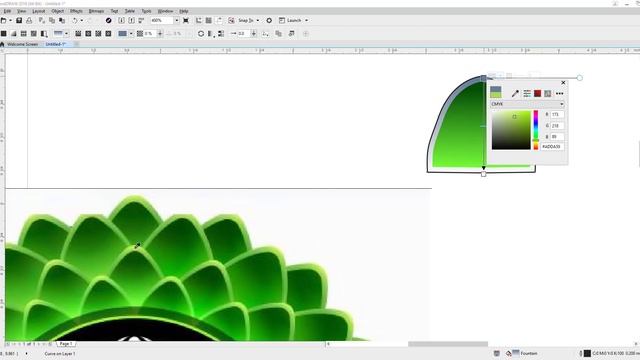Click the Full-screen preview icon
Viewport: 640px width, 360px height.
coord(186,20)
